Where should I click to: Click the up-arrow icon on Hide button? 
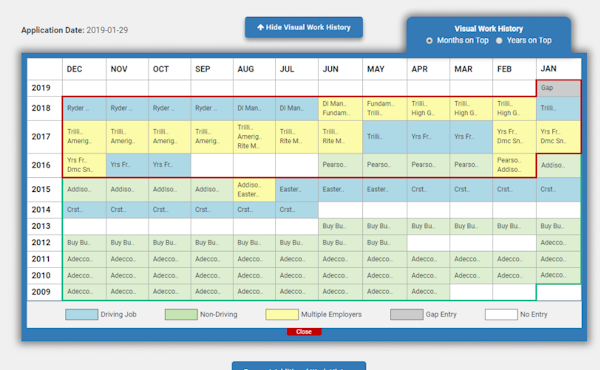click(x=261, y=27)
